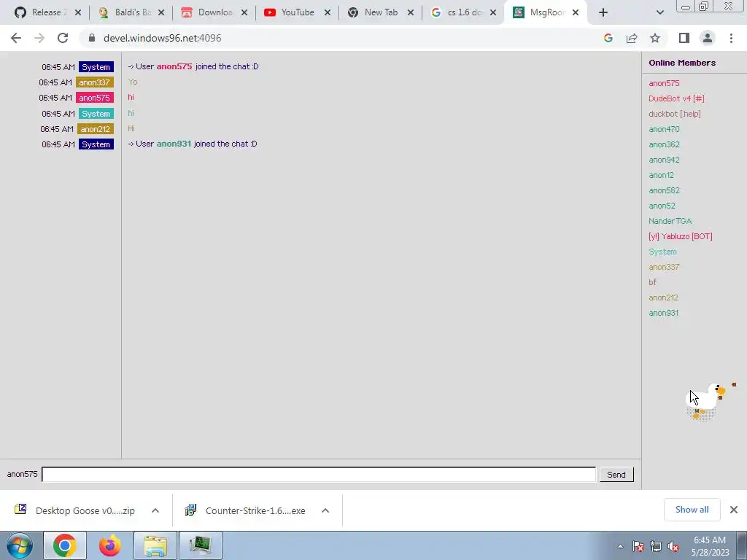
Task: Click the Chrome taskbar icon
Action: pyautogui.click(x=65, y=545)
